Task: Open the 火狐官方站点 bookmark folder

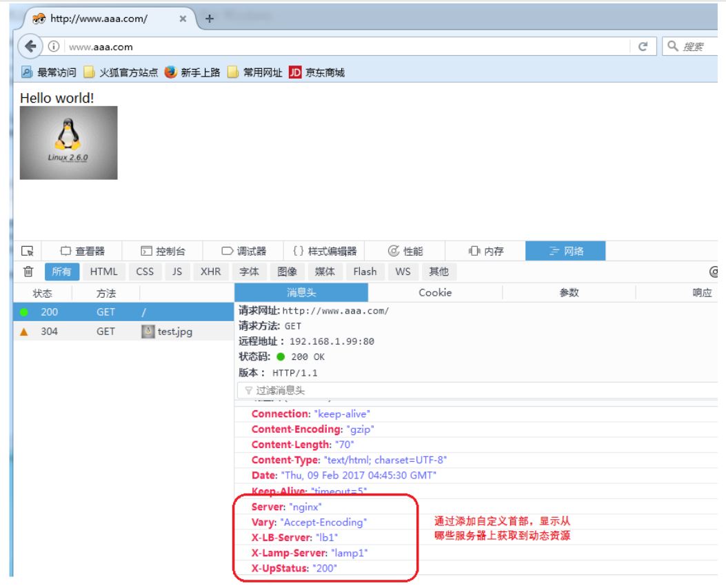Action: point(121,72)
